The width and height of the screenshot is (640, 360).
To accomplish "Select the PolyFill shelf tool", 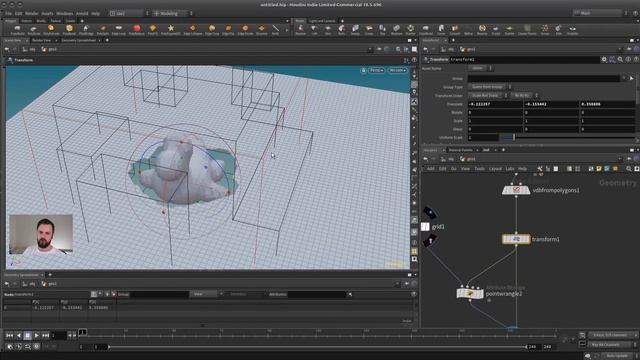I will (x=153, y=30).
